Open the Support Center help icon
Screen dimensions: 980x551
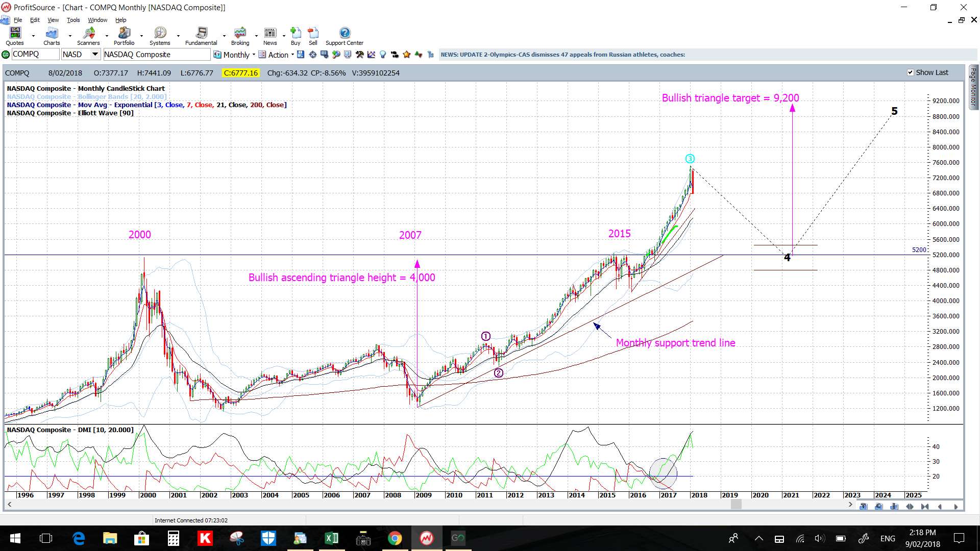point(345,36)
